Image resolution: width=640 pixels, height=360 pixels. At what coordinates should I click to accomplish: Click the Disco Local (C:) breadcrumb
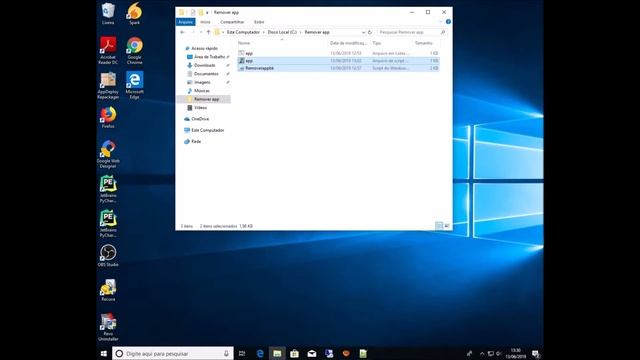pyautogui.click(x=282, y=32)
